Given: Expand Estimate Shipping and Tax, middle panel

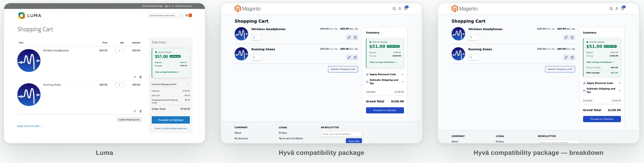Looking at the screenshot, I should click(x=384, y=81).
